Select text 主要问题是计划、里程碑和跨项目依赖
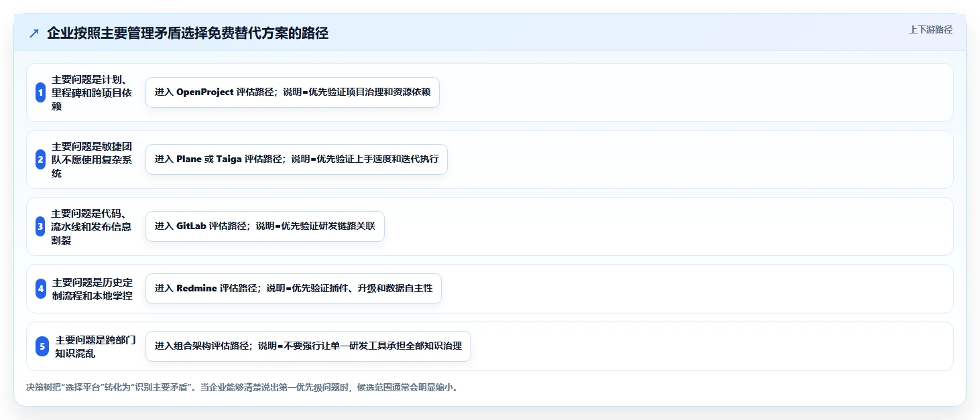Viewport: 980px width, 420px height. tap(91, 92)
